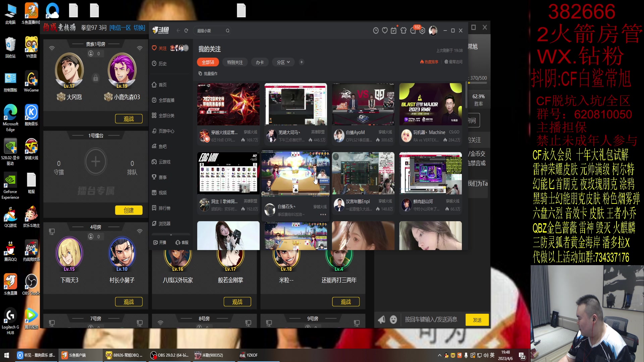Open 酷狗音乐 desktop shortcut
This screenshot has width=644, height=362.
[31, 115]
